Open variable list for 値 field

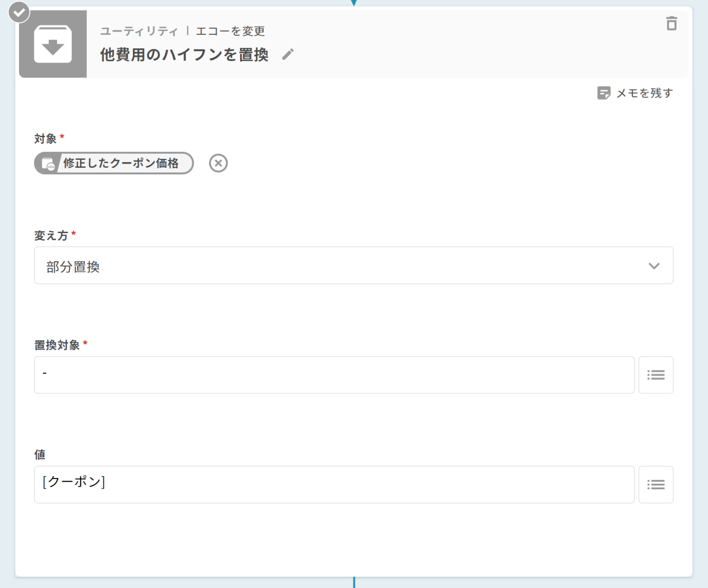655,485
